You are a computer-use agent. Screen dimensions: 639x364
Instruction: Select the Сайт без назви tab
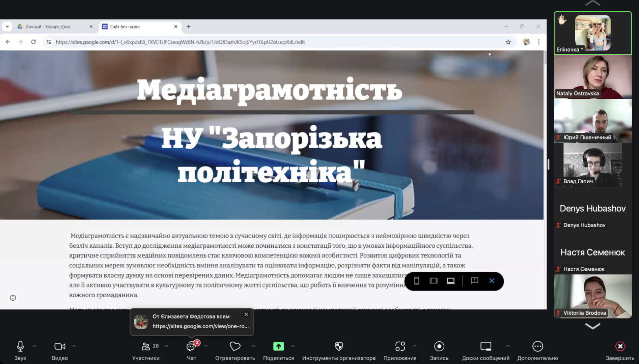pos(135,27)
